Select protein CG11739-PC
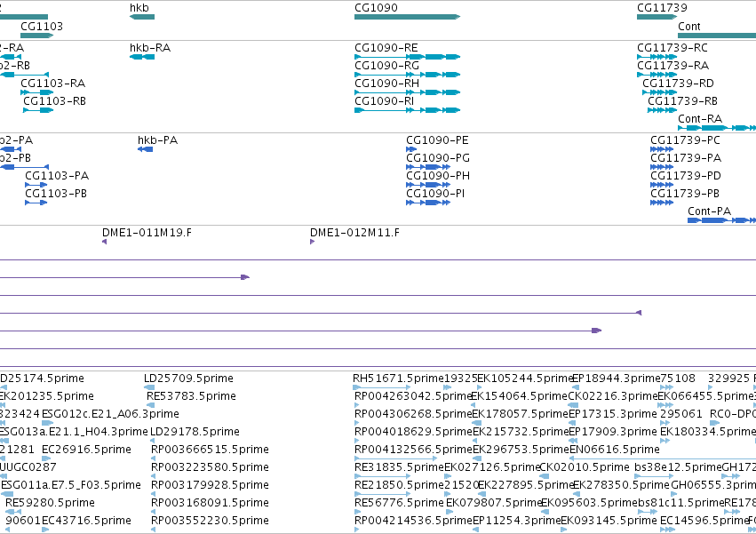Image resolution: width=756 pixels, height=534 pixels. 662,149
